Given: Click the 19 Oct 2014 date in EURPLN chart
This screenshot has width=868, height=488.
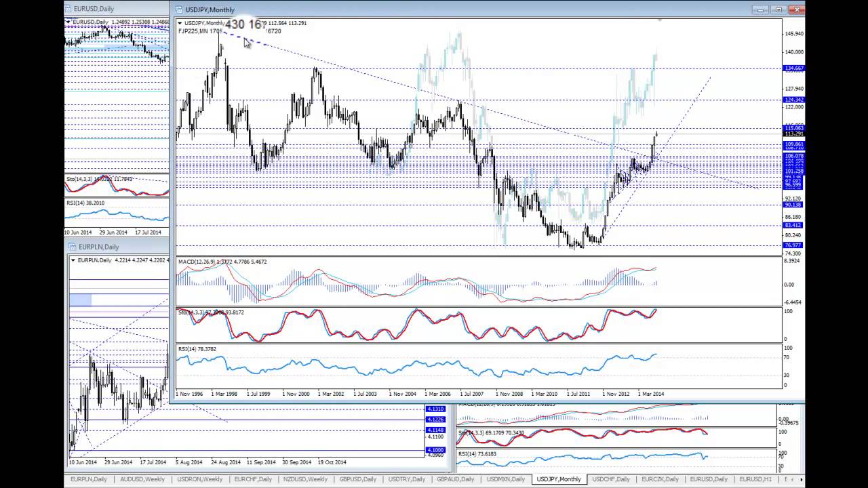Looking at the screenshot, I should (332, 462).
